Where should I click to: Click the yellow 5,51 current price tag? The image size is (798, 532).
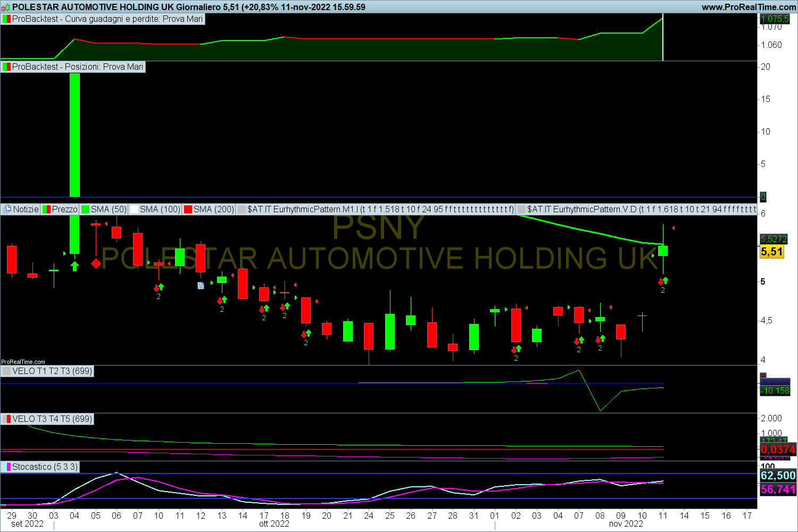coord(771,252)
